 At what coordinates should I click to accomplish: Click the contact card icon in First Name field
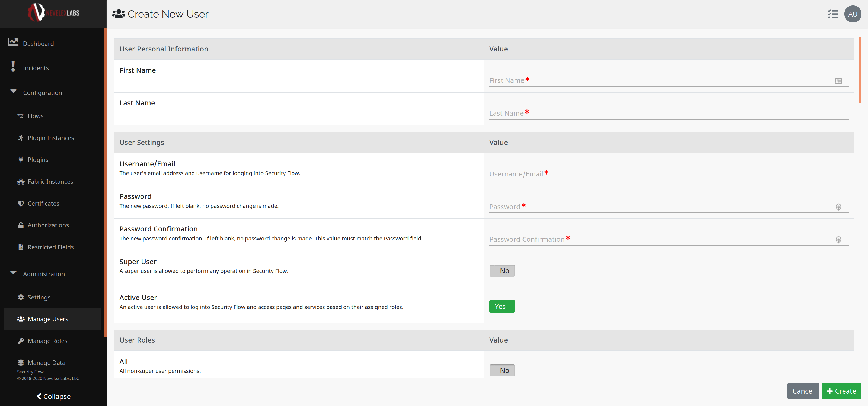tap(838, 81)
